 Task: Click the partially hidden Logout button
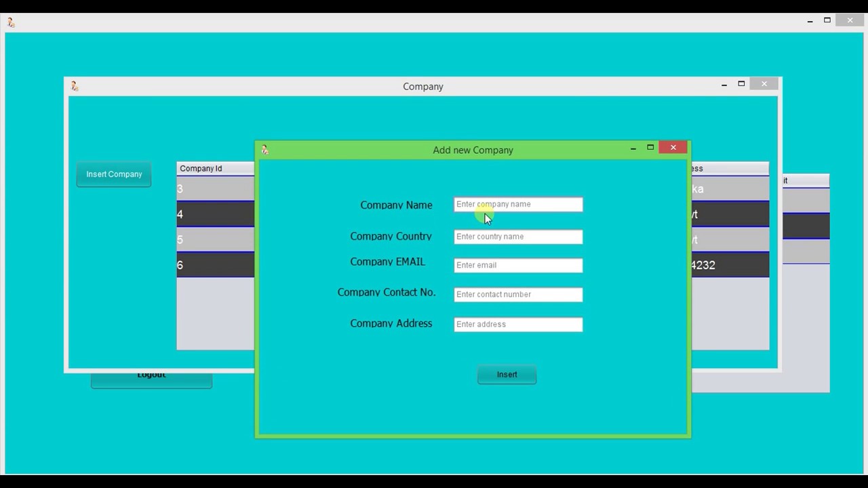[151, 379]
